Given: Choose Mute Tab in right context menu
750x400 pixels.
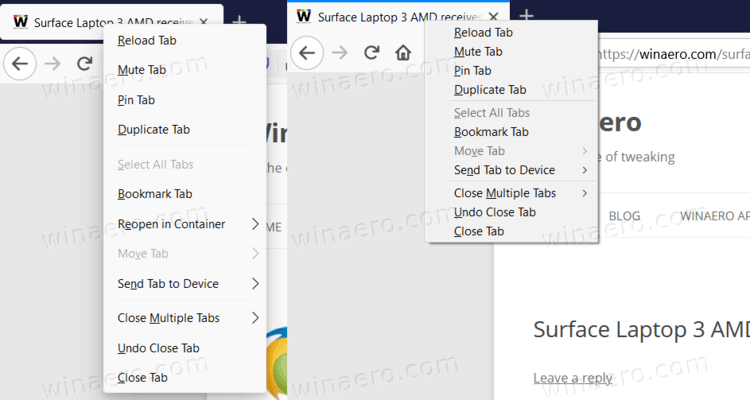Looking at the screenshot, I should coord(511,52).
